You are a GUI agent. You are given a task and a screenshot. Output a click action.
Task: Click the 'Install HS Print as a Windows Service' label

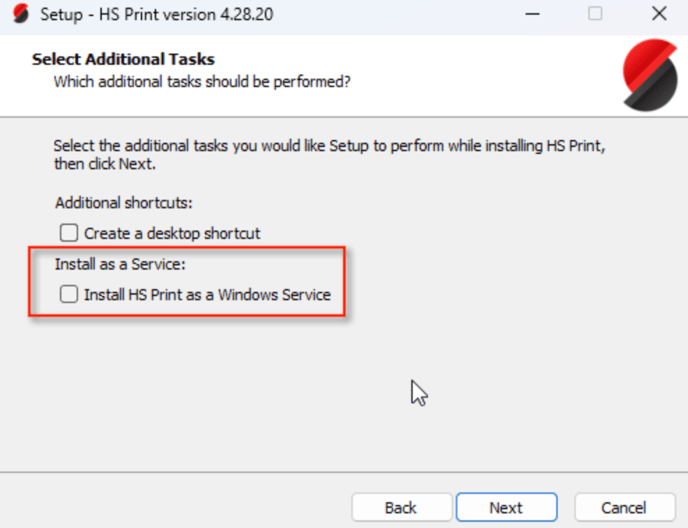207,295
